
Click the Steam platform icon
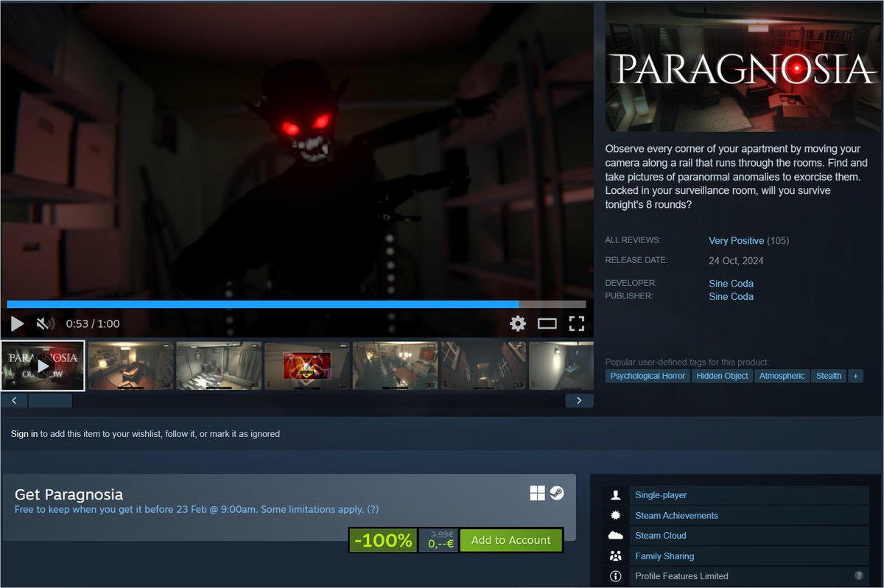(x=557, y=493)
